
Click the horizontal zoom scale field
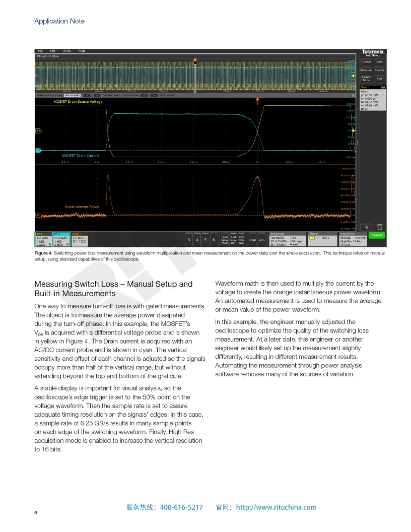[x=72, y=95]
